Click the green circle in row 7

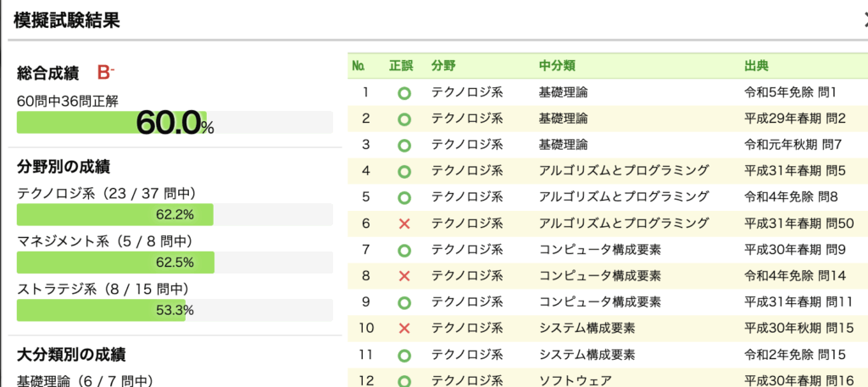[x=404, y=251]
